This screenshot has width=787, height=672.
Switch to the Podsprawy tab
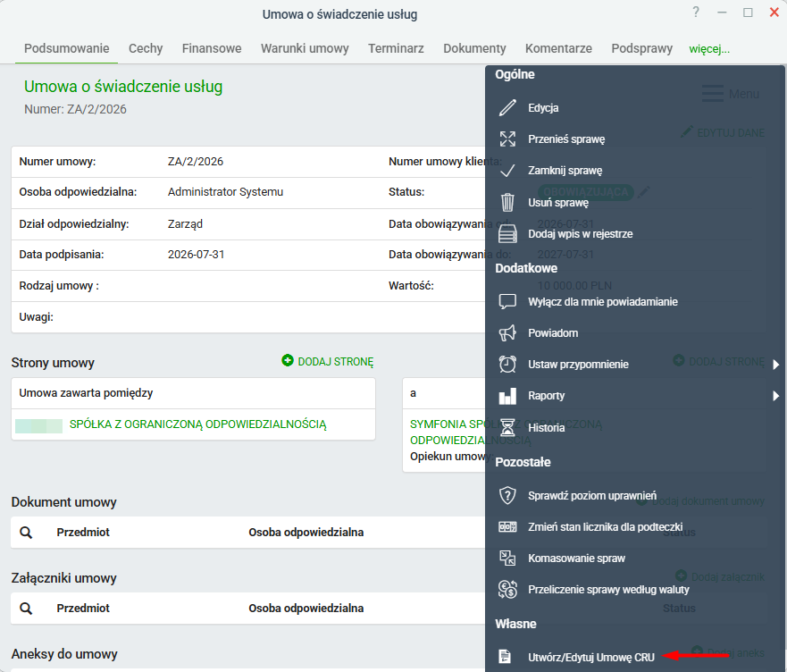[642, 48]
